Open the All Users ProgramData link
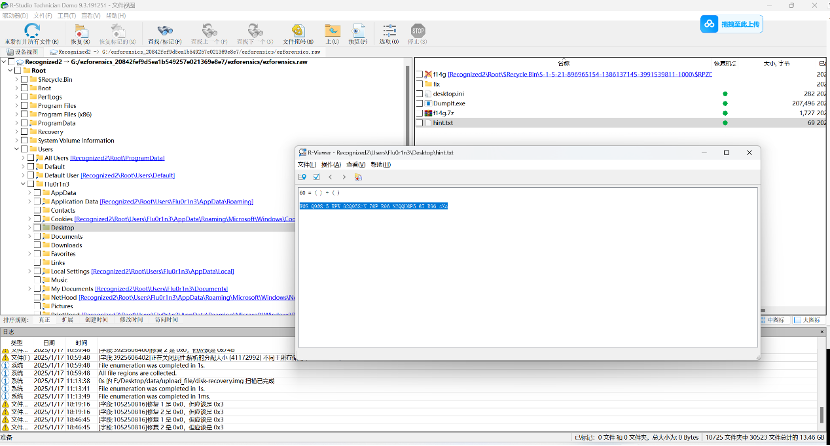 (117, 158)
